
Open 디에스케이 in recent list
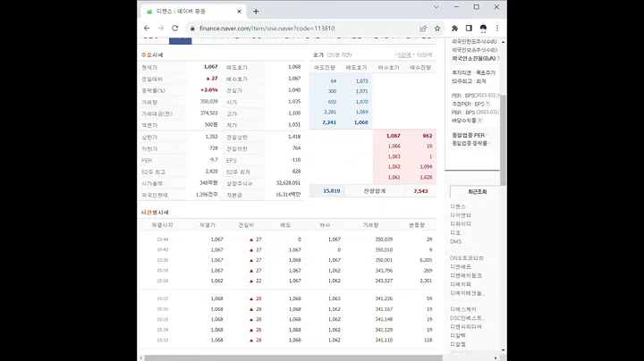click(x=463, y=309)
